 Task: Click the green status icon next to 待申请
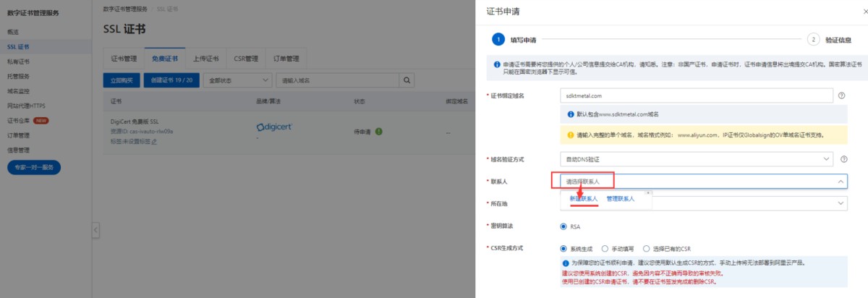[x=379, y=131]
